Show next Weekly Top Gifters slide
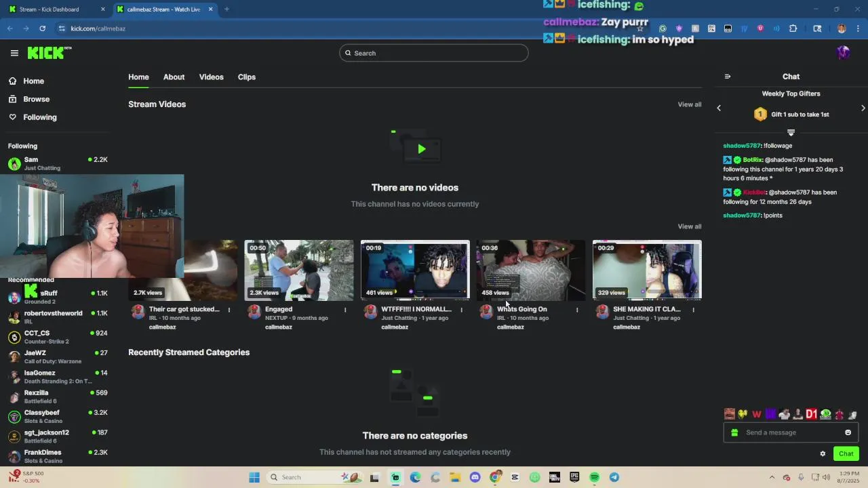868x488 pixels. (863, 108)
